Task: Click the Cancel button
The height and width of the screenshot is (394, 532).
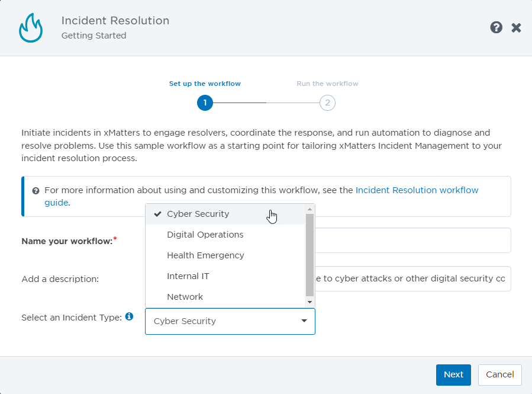Action: pyautogui.click(x=500, y=374)
